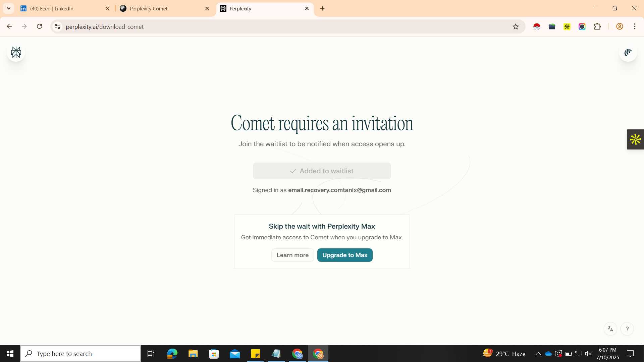644x362 pixels.
Task: Click the Type here to search box
Action: 80,354
